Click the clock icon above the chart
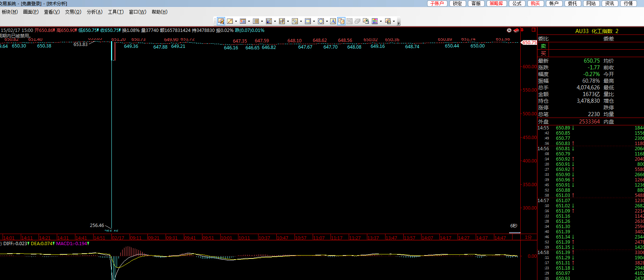 509,30
